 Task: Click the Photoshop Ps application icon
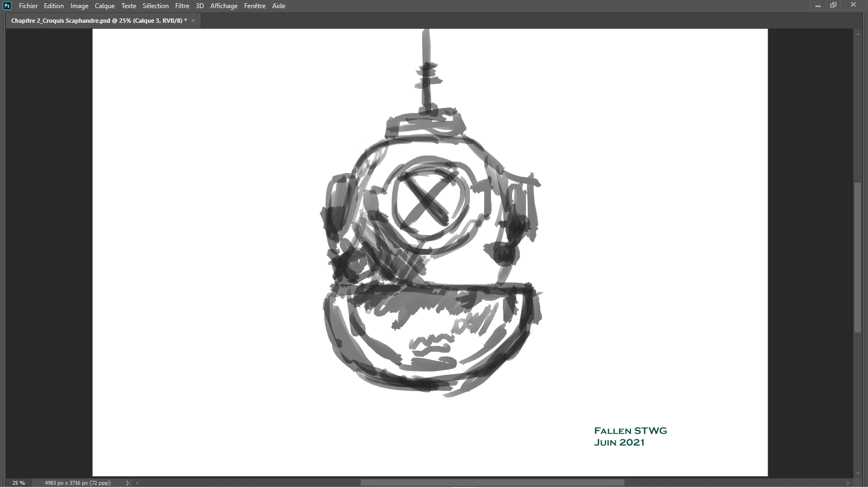pos(7,6)
